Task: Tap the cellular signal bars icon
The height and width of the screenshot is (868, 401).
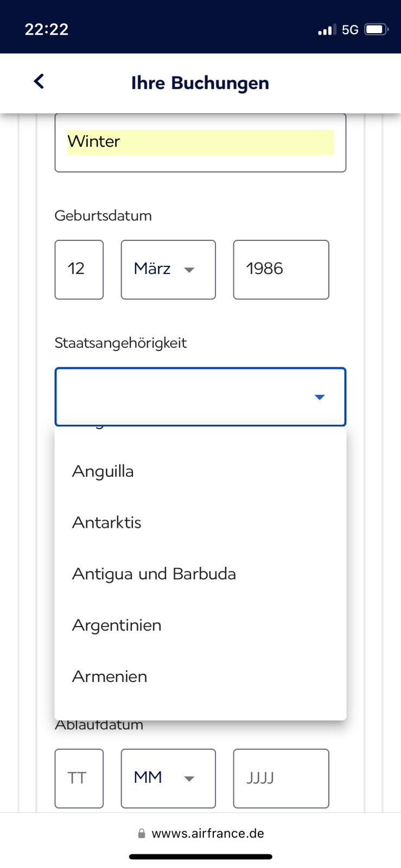Action: pyautogui.click(x=327, y=30)
